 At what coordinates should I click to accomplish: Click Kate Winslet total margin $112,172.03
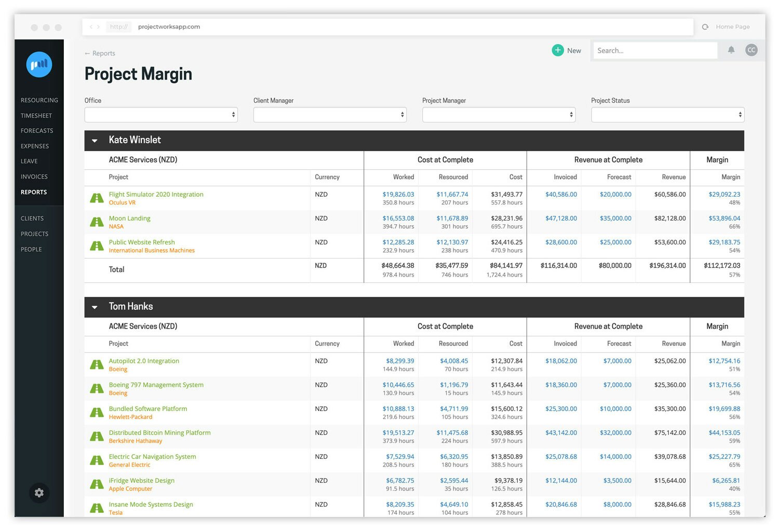point(722,266)
